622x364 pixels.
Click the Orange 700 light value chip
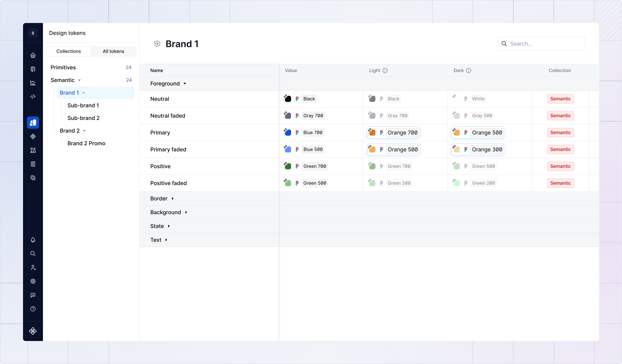402,133
